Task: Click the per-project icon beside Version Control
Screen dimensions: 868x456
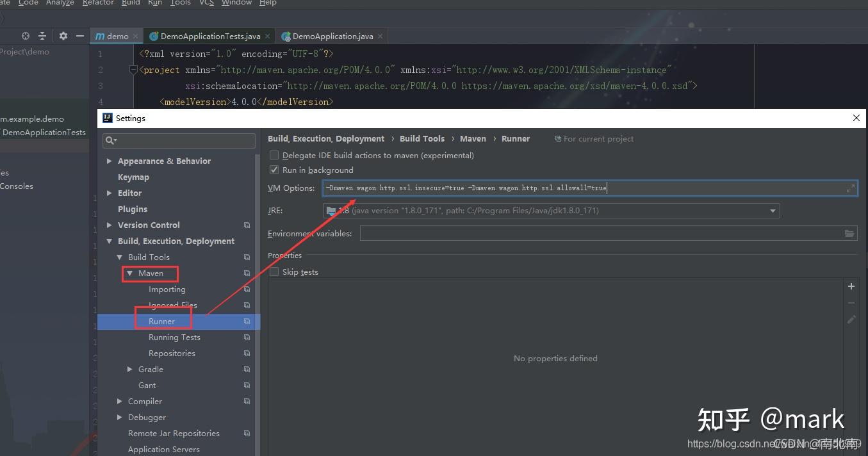Action: pos(247,225)
